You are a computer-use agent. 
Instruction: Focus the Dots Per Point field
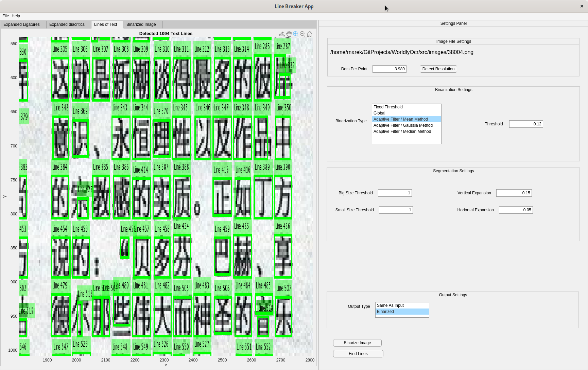[x=390, y=69]
